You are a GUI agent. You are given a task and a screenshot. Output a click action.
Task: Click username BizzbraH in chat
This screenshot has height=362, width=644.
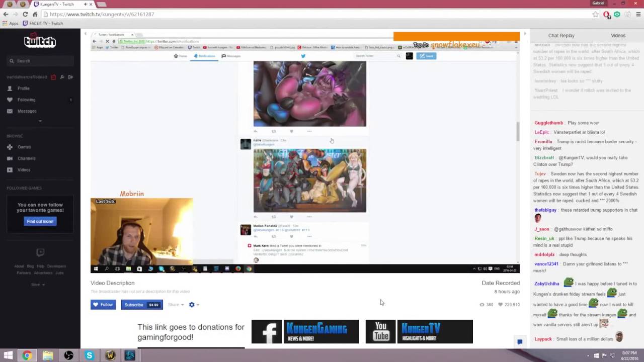pyautogui.click(x=544, y=157)
